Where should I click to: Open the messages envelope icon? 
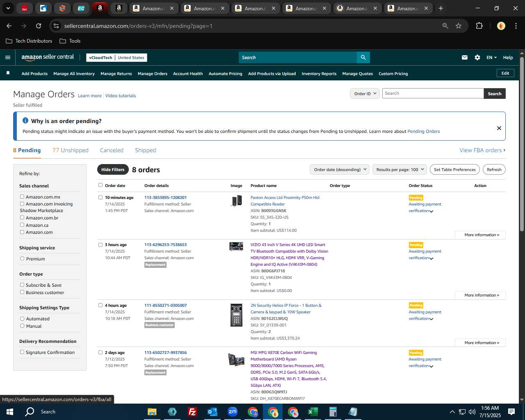point(465,57)
